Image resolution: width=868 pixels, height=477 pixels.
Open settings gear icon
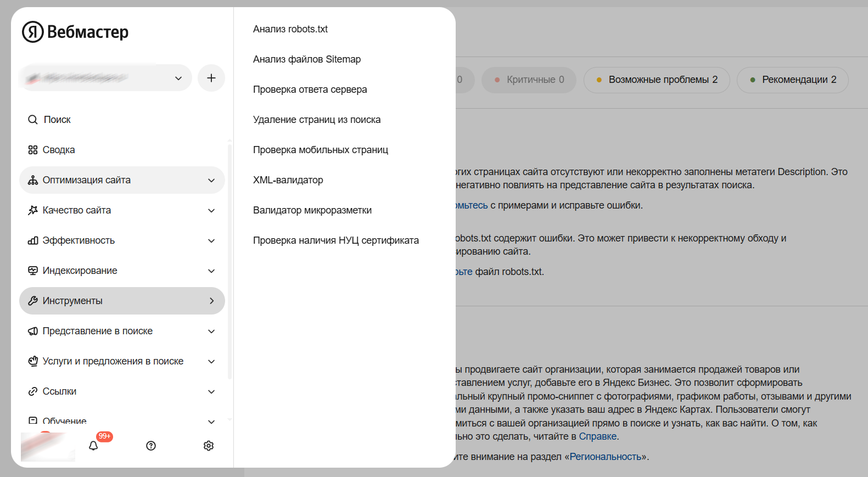[209, 446]
